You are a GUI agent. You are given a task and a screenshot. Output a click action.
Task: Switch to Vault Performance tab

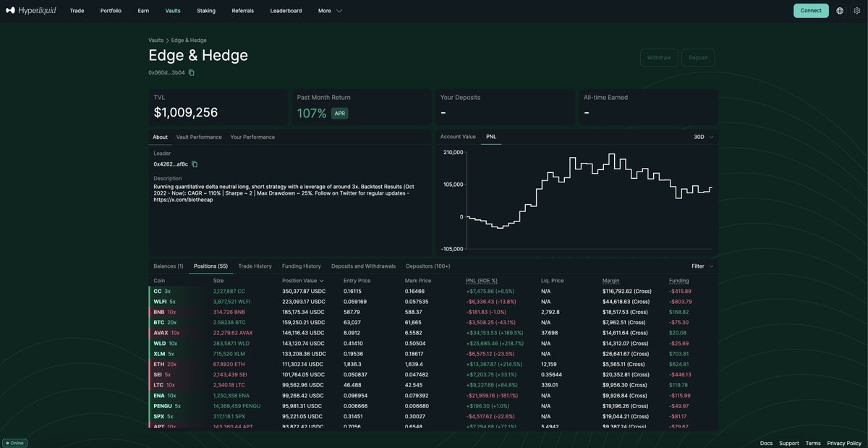pos(199,137)
